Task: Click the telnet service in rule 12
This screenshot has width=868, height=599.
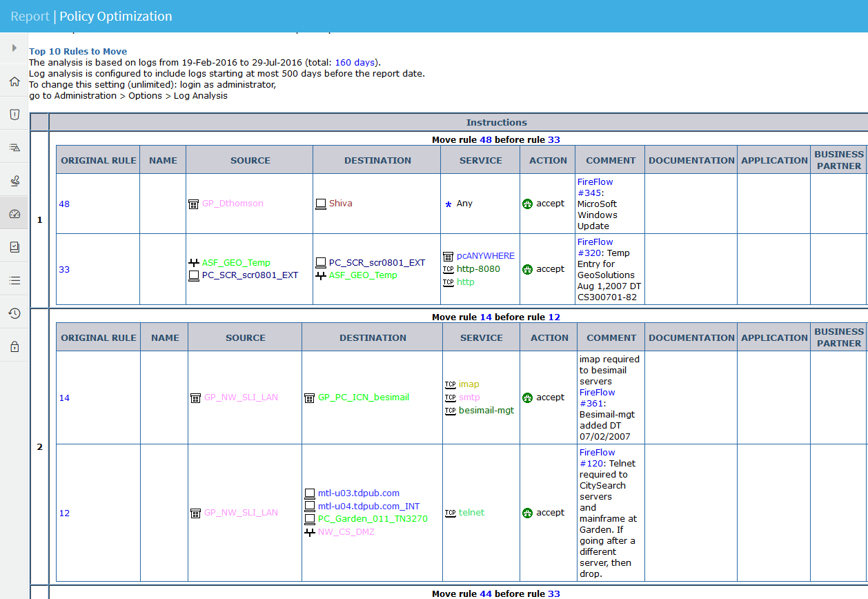Action: pos(471,513)
